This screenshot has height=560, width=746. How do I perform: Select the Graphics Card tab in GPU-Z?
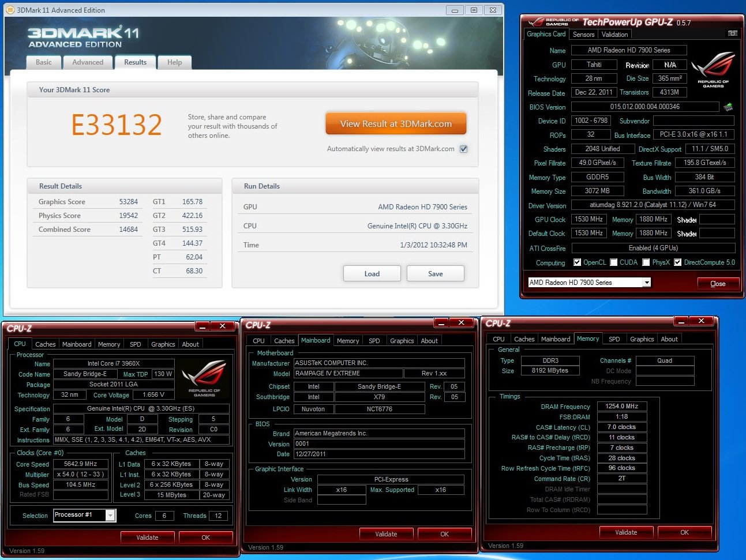tap(546, 34)
